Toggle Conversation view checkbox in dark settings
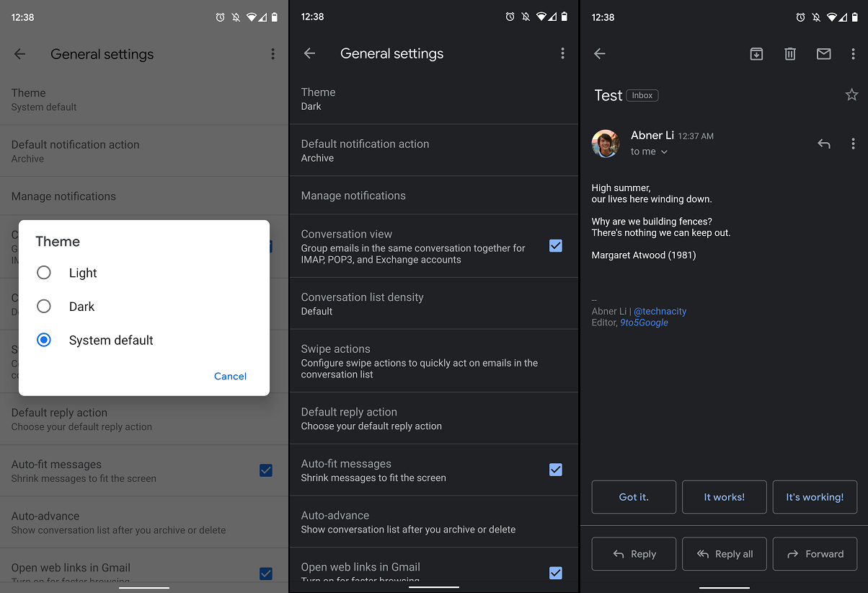The width and height of the screenshot is (868, 593). pyautogui.click(x=556, y=246)
